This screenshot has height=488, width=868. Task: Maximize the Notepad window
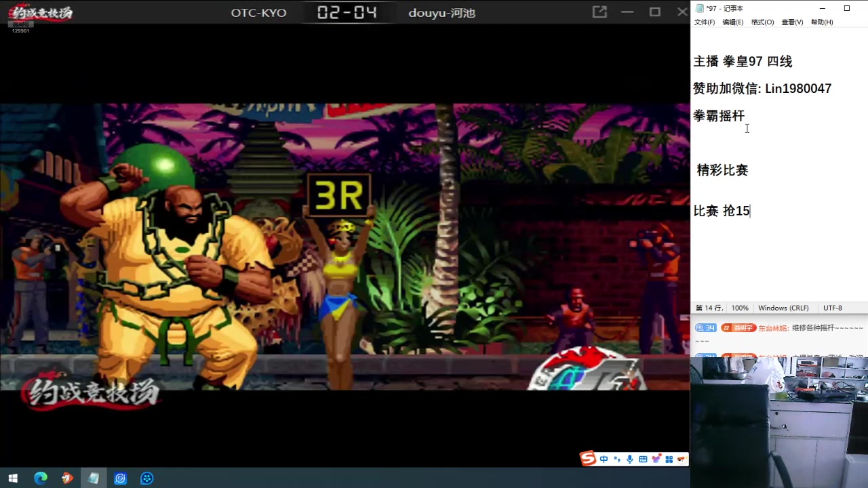pos(847,8)
